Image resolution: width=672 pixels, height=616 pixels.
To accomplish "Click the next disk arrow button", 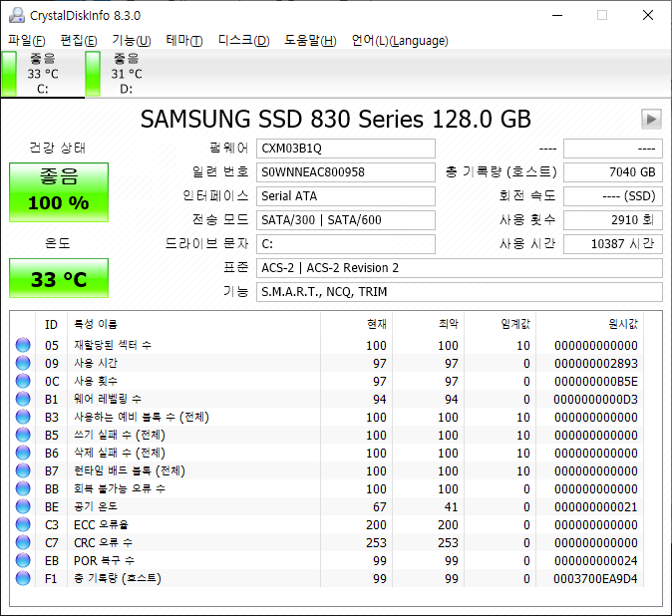I will click(651, 119).
